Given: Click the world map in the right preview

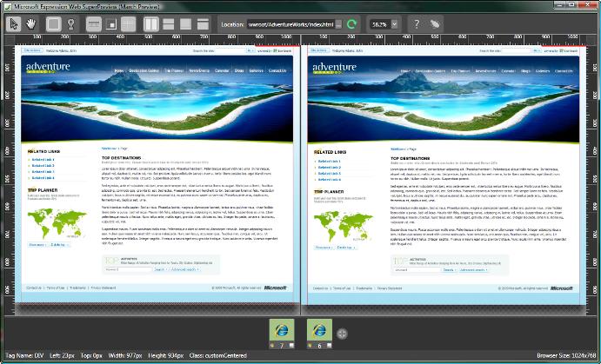Looking at the screenshot, I should point(344,226).
